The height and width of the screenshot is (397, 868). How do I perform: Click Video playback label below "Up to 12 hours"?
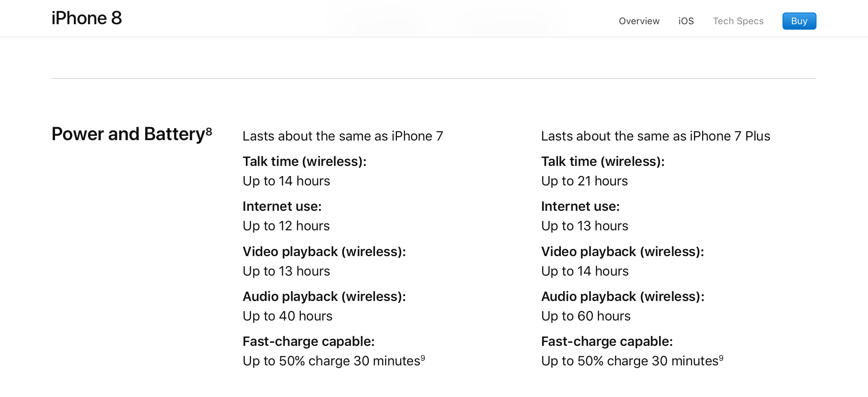click(x=324, y=252)
